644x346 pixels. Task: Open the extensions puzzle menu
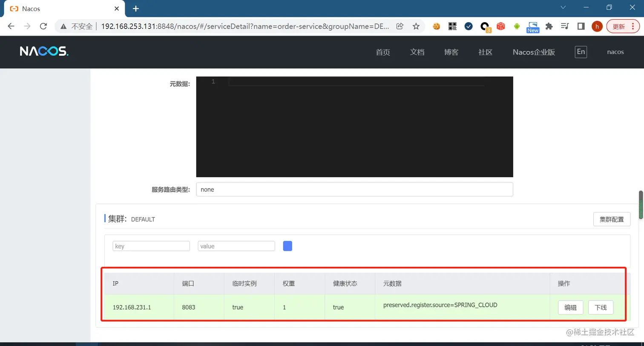[x=549, y=26]
